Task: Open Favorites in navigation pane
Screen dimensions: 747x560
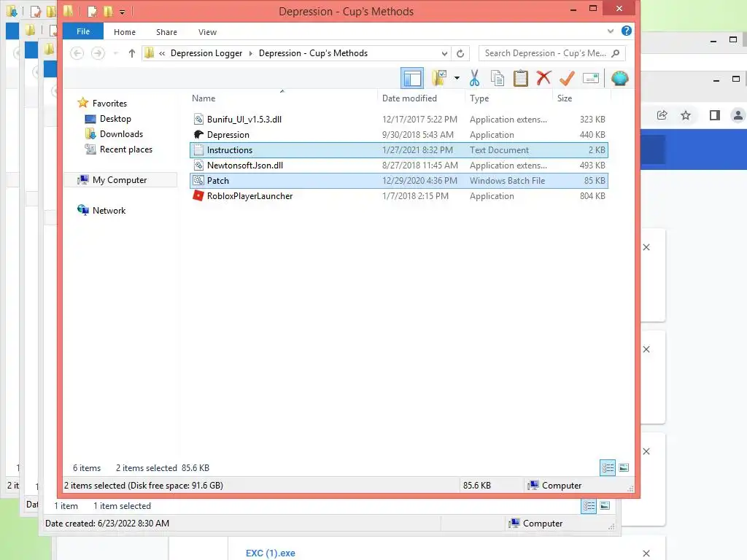Action: pyautogui.click(x=109, y=103)
